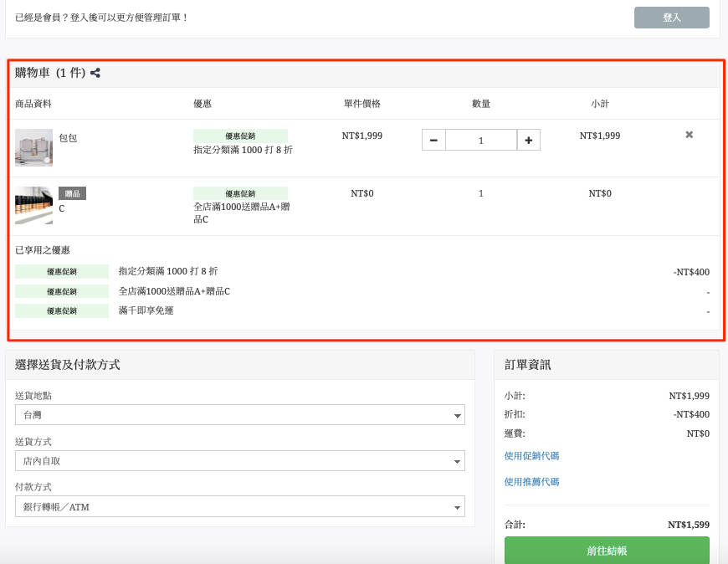Click the 優惠促銷 tag on 包包 row
Screen dimensions: 728x564
pyautogui.click(x=240, y=136)
